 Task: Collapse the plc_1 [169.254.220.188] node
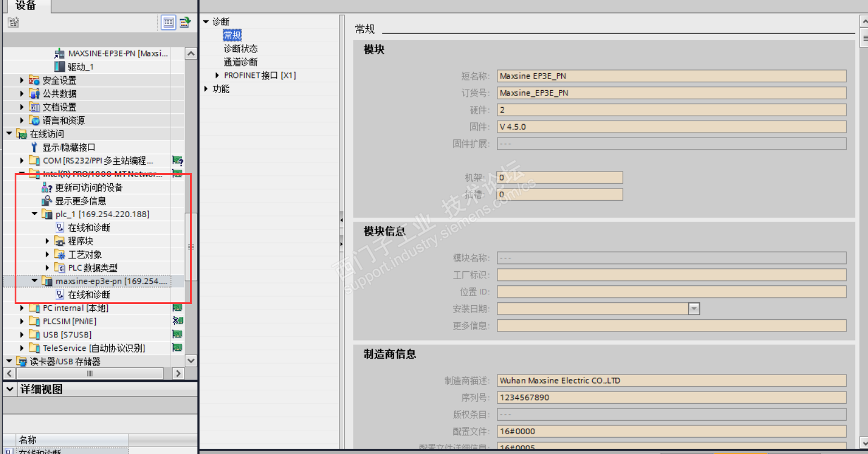tap(34, 214)
